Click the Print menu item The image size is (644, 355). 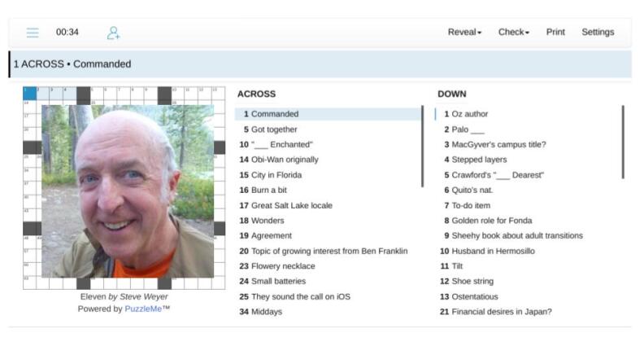(555, 33)
